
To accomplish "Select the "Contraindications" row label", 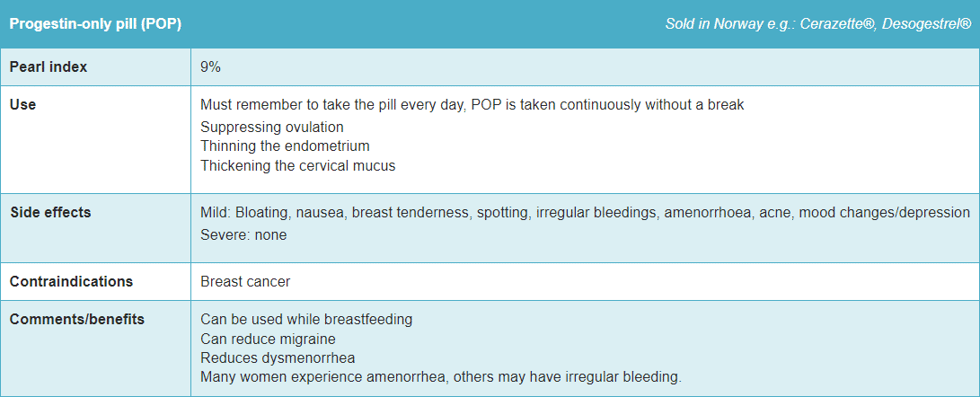I will pyautogui.click(x=71, y=281).
